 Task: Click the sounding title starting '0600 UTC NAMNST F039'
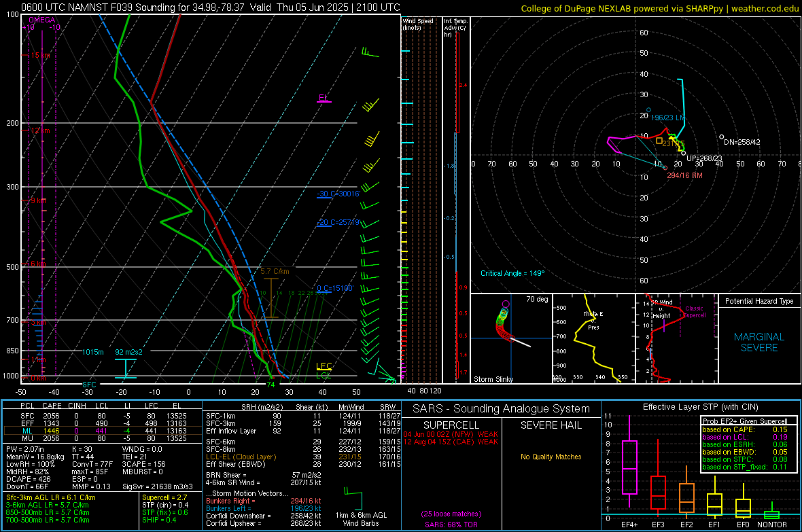(211, 7)
